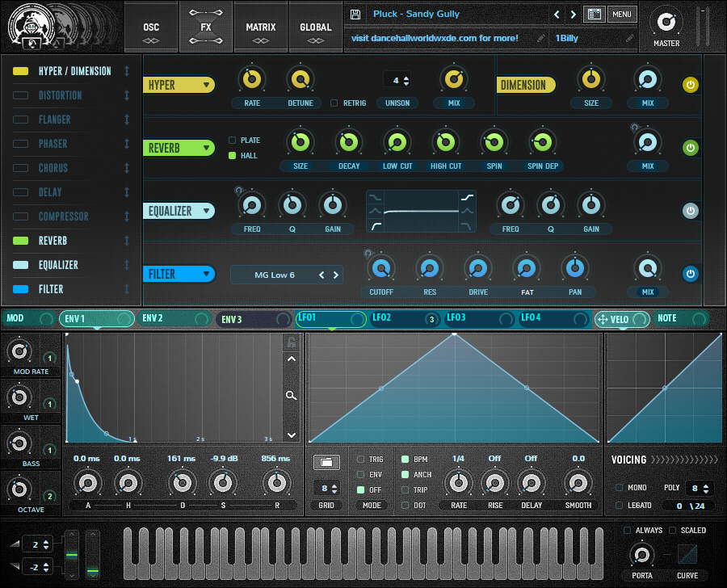727x588 pixels.
Task: Toggle the Reverb effect power button
Action: point(691,148)
